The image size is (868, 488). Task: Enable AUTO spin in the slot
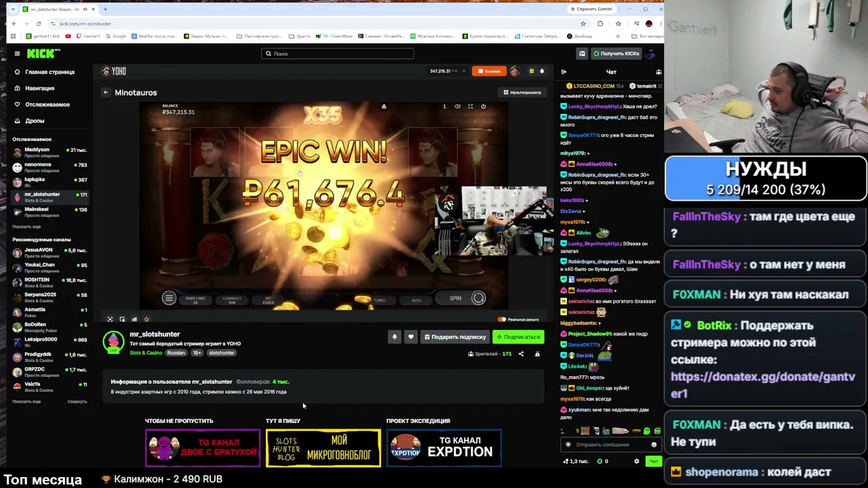416,300
